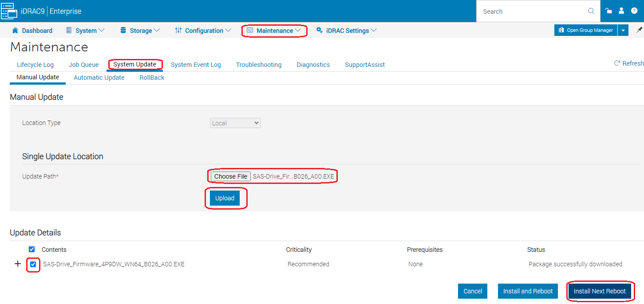Viewport: 644px width, 304px height.
Task: Open the Location Type dropdown showing Local
Action: pyautogui.click(x=235, y=123)
